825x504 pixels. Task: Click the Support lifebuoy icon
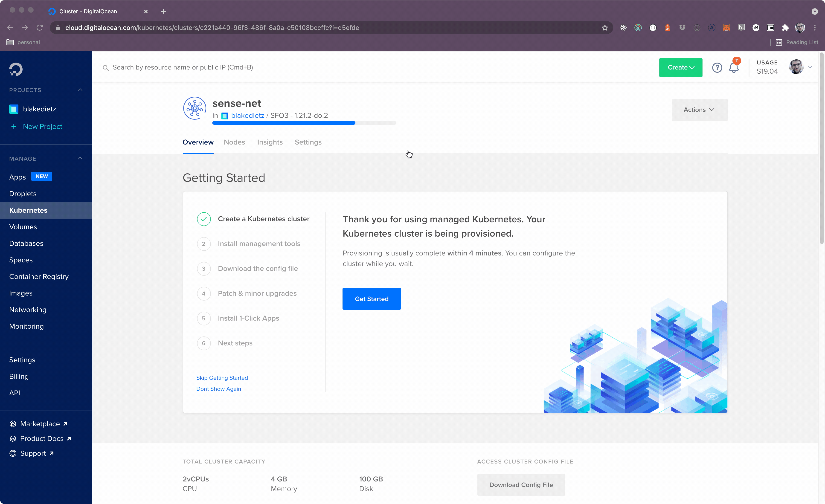tap(13, 453)
